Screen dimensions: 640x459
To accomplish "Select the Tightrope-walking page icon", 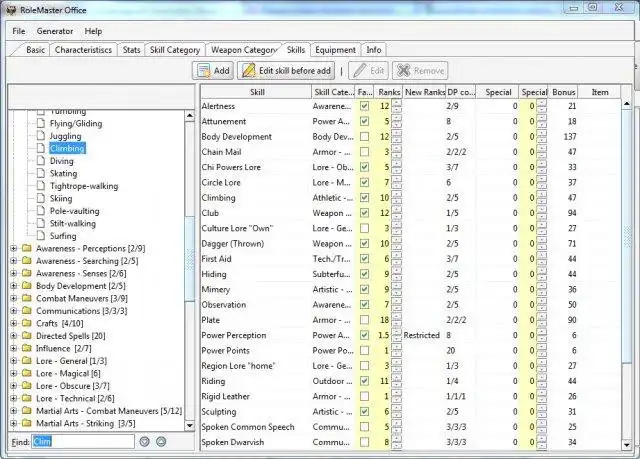I will tap(40, 186).
